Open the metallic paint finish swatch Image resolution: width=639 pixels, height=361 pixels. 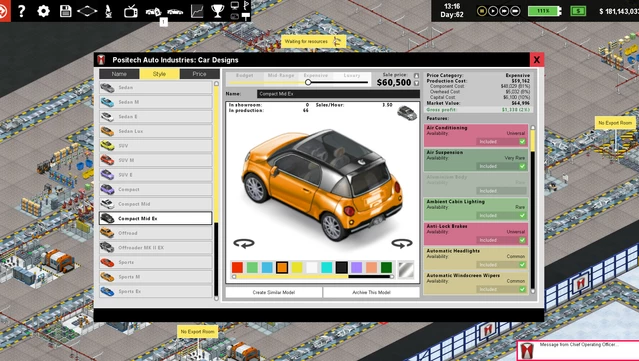click(406, 269)
